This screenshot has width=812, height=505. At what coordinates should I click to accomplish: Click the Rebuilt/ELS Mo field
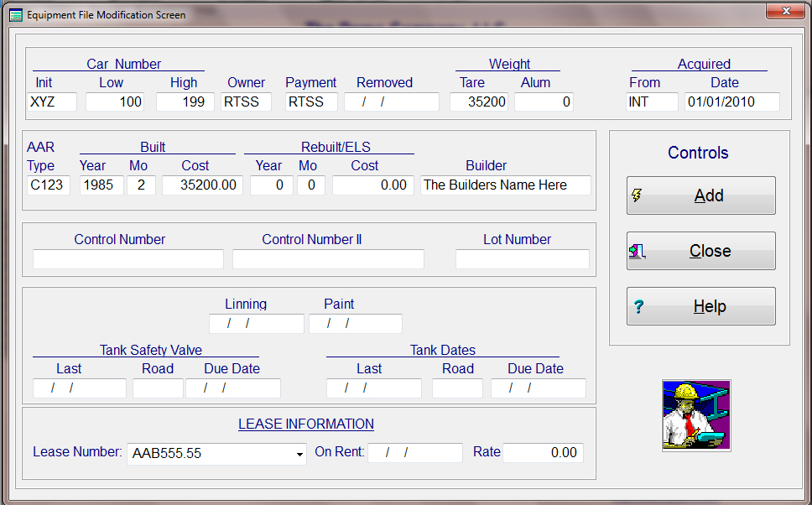tap(311, 185)
